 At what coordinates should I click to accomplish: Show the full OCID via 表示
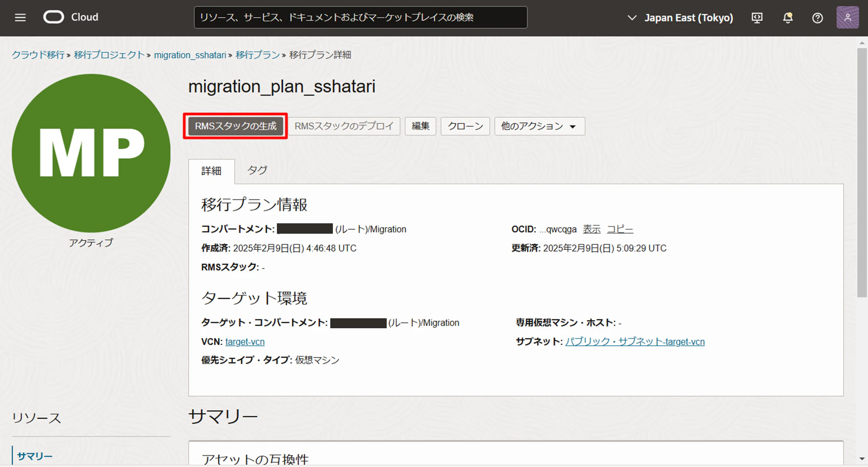click(x=592, y=229)
